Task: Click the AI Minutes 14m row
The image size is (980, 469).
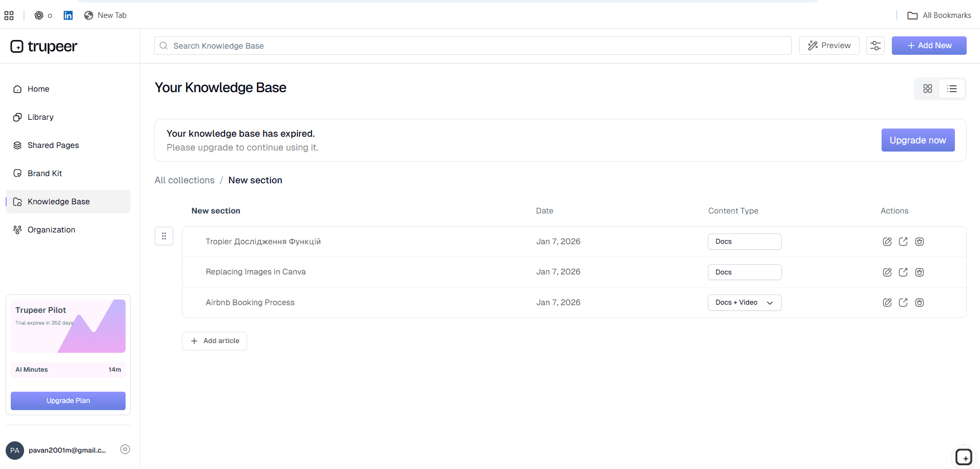Action: (x=68, y=370)
